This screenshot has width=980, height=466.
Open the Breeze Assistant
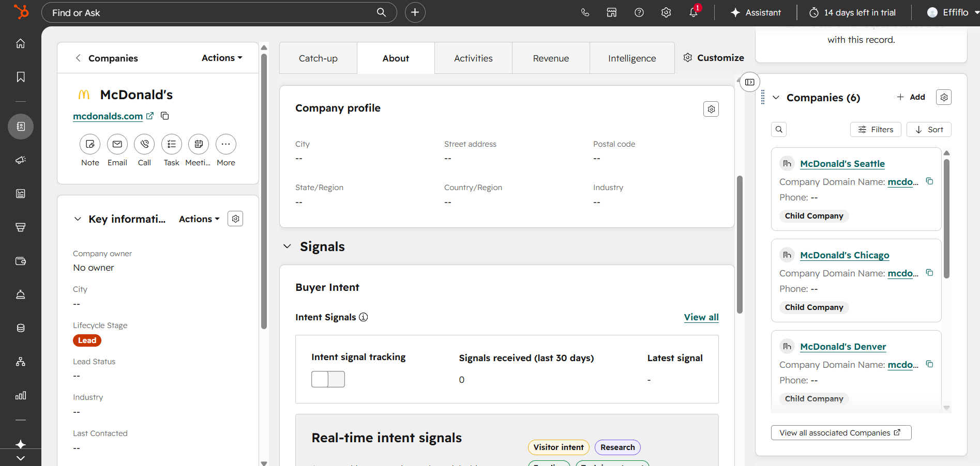click(756, 12)
